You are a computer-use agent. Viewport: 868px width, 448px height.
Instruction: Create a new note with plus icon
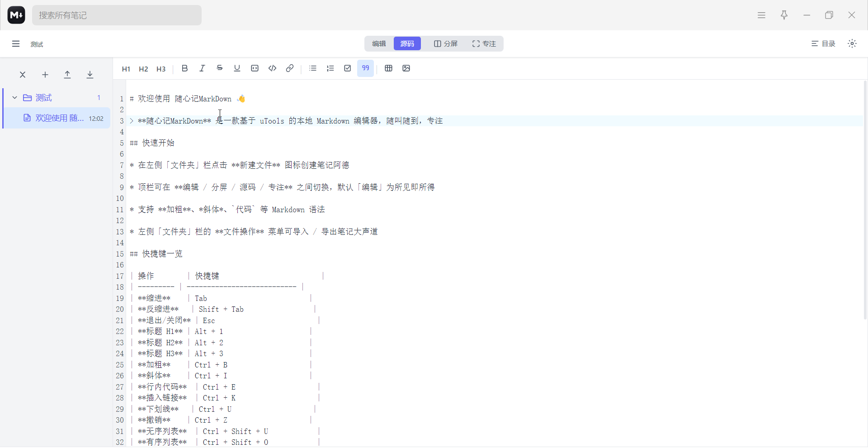45,75
